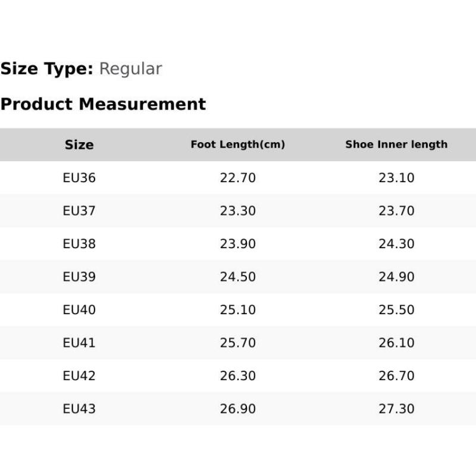Image resolution: width=476 pixels, height=476 pixels.
Task: Click foot length value 25.10
Action: pos(238,310)
